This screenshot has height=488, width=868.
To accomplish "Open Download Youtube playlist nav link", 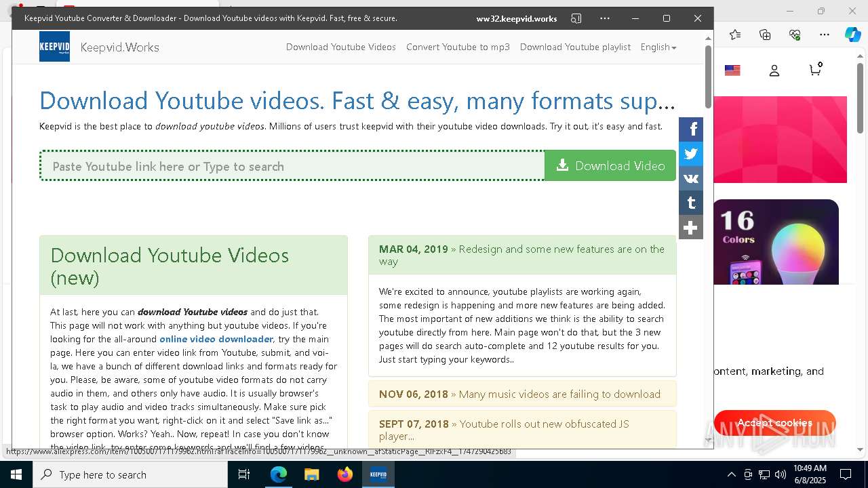I will tap(575, 47).
